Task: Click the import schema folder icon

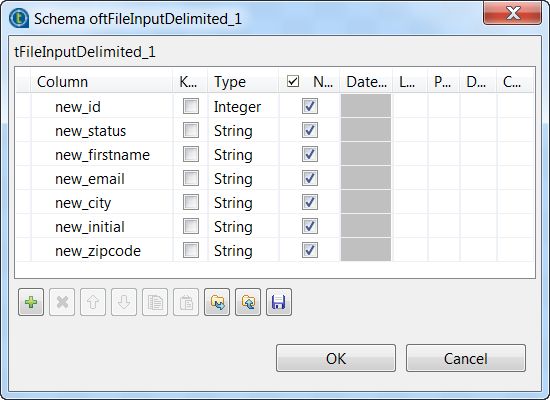Action: pyautogui.click(x=217, y=302)
